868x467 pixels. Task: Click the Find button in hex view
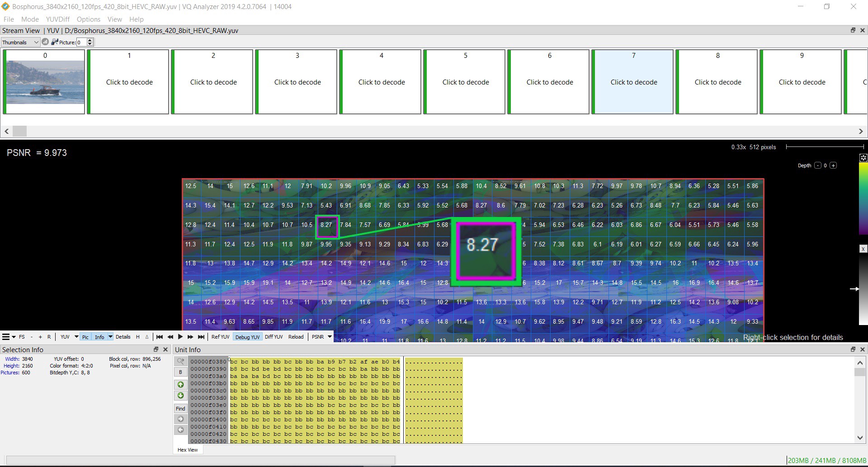(180, 408)
